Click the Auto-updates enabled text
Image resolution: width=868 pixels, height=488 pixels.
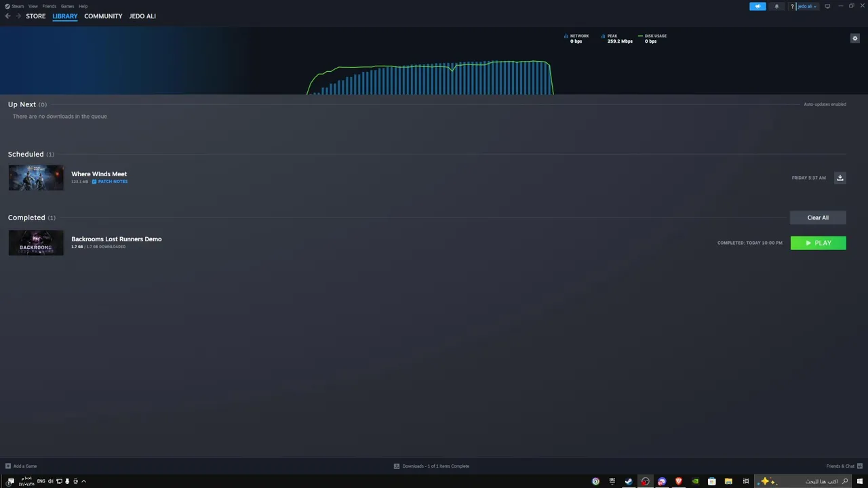pyautogui.click(x=825, y=104)
